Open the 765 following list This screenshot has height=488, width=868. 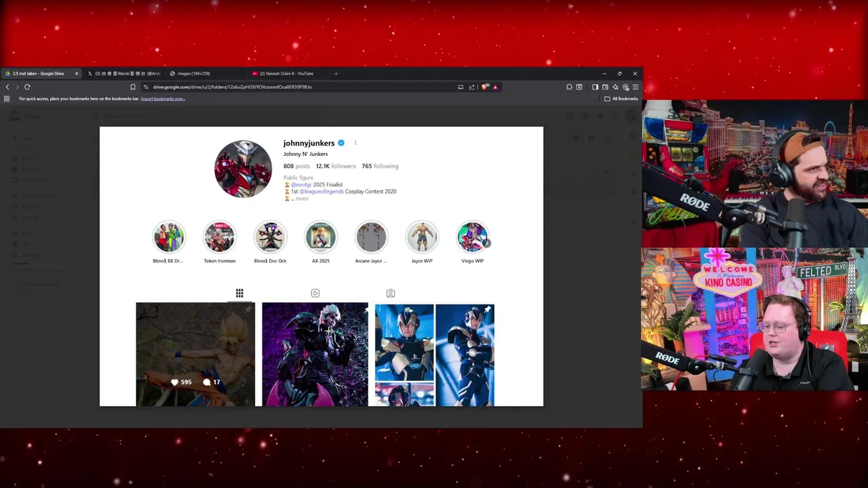coord(380,166)
